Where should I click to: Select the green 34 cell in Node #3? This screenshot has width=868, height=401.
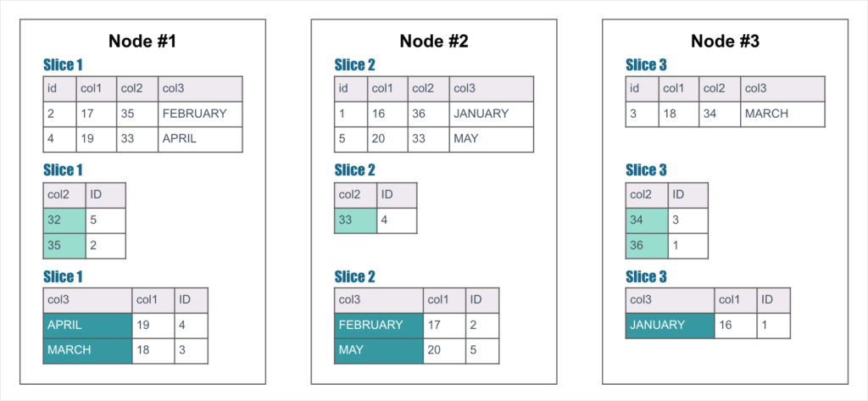647,220
